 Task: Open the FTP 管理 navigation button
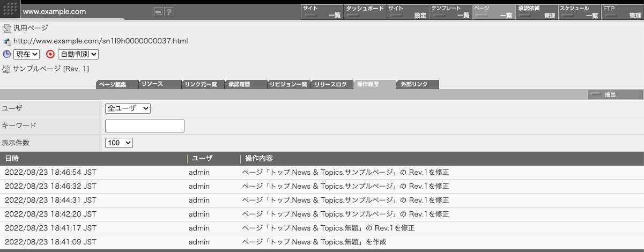pos(622,12)
